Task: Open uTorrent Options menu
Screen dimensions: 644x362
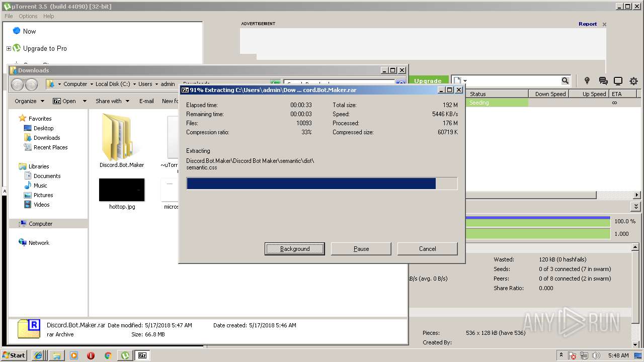Action: (x=28, y=16)
